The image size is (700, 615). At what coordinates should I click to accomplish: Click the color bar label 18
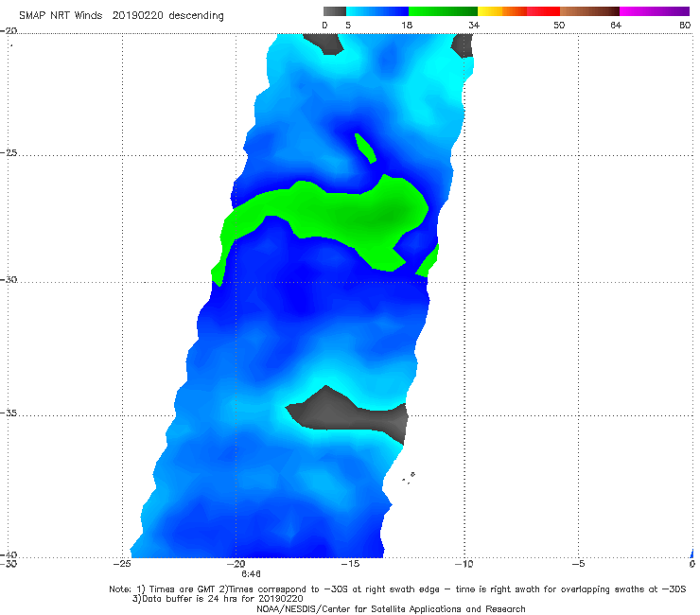[x=407, y=26]
